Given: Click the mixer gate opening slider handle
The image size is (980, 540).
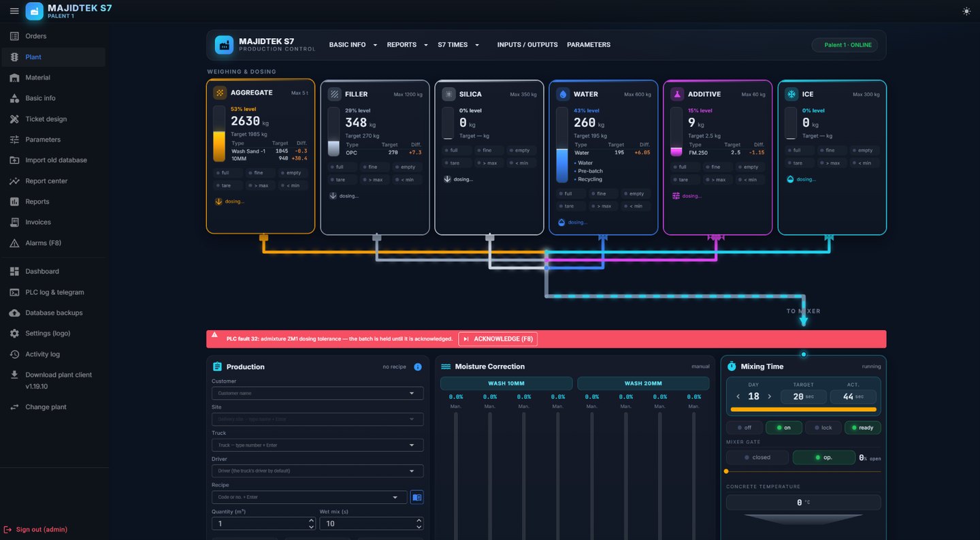Looking at the screenshot, I should [x=726, y=471].
